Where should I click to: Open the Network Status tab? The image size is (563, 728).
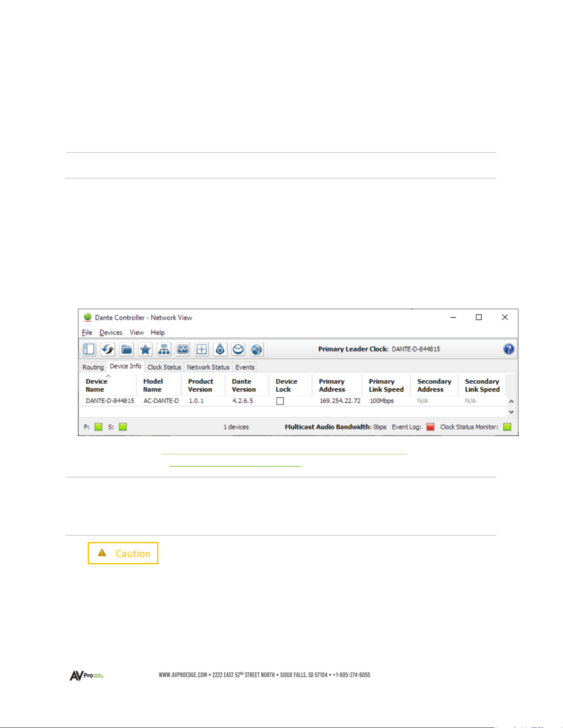(x=208, y=367)
